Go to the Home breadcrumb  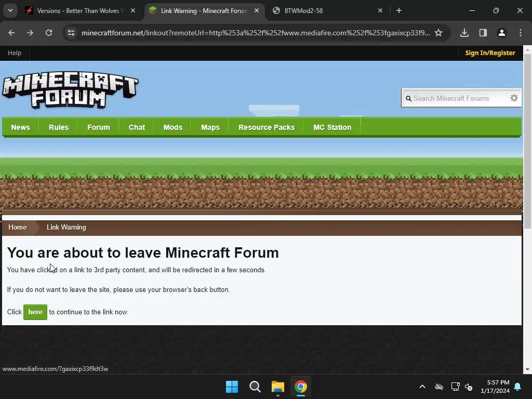tap(18, 228)
